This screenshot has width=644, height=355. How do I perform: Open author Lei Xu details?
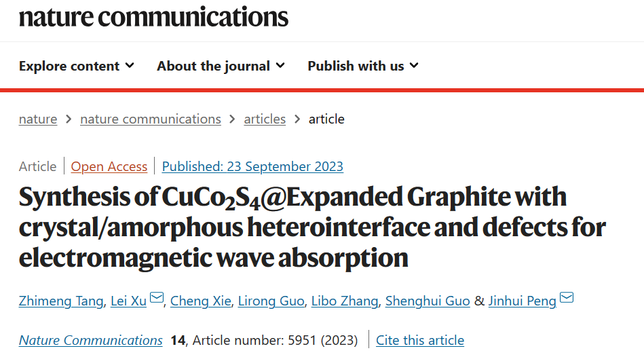click(x=128, y=301)
